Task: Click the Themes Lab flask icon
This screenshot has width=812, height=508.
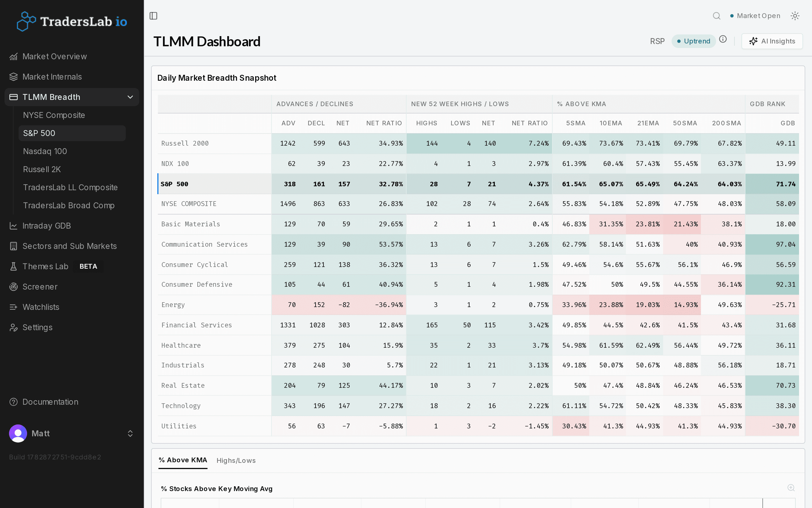Action: pyautogui.click(x=14, y=266)
